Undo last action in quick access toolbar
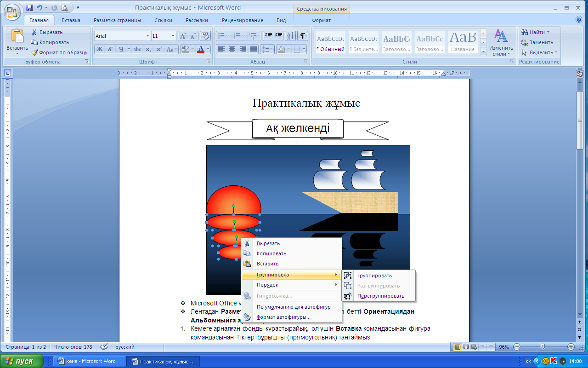Image resolution: width=588 pixels, height=368 pixels. tap(40, 7)
